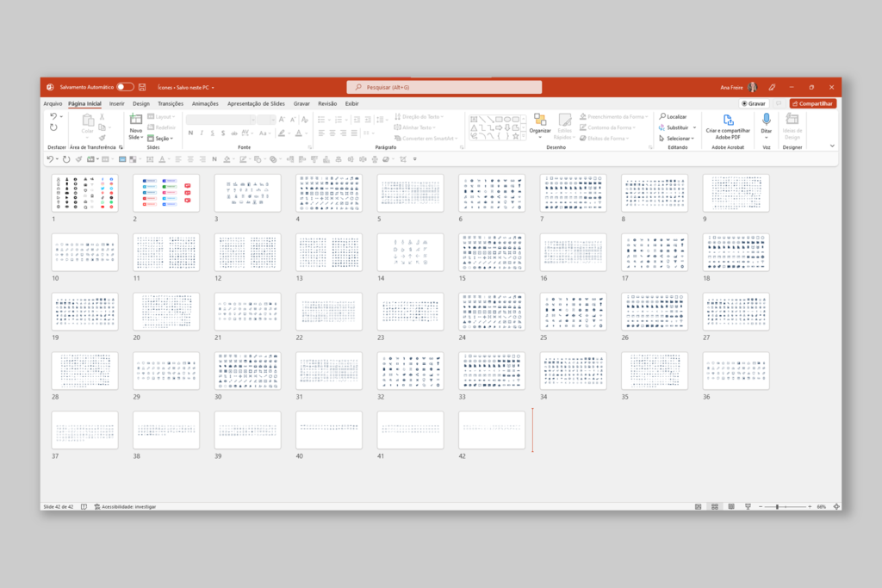Image resolution: width=882 pixels, height=588 pixels.
Task: Open the Layout dropdown
Action: coord(161,117)
